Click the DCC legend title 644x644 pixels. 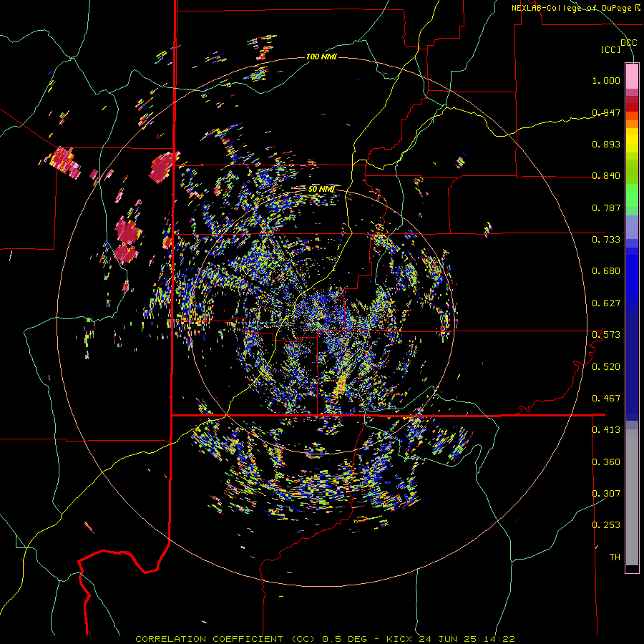(x=628, y=43)
